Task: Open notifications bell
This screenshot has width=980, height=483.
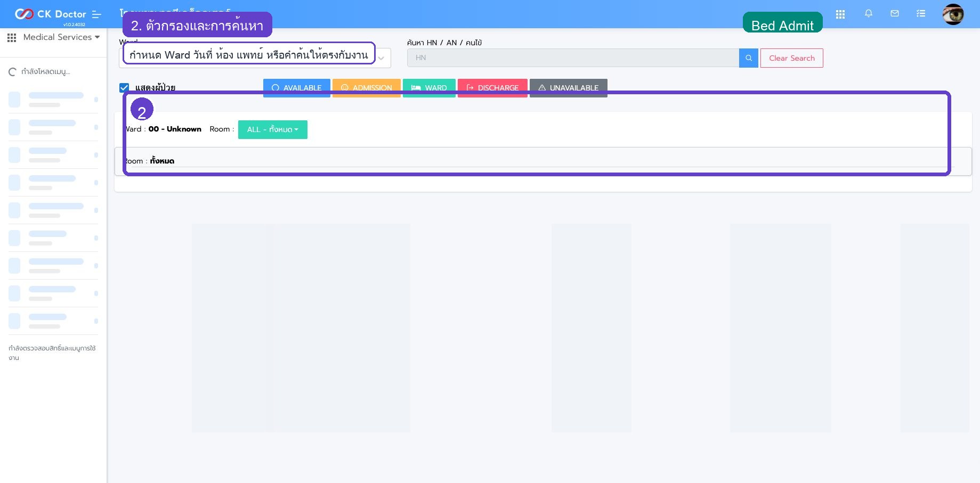Action: pos(869,14)
